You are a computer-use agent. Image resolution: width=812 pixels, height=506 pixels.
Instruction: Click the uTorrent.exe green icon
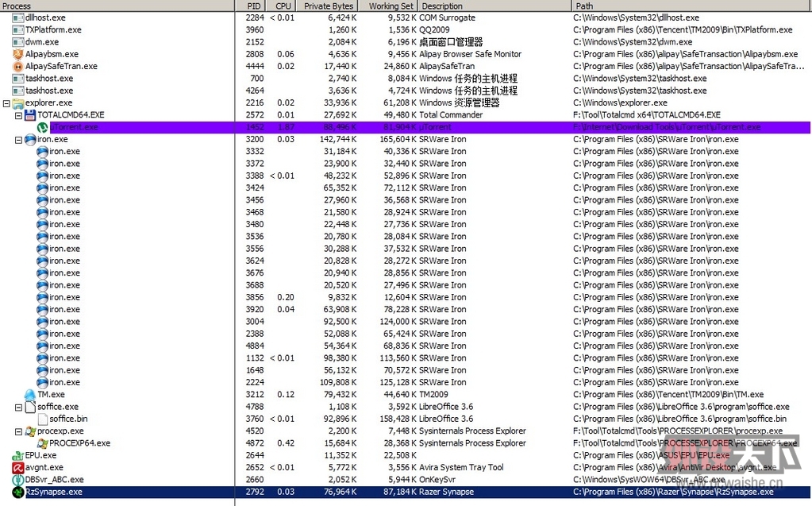pyautogui.click(x=42, y=127)
